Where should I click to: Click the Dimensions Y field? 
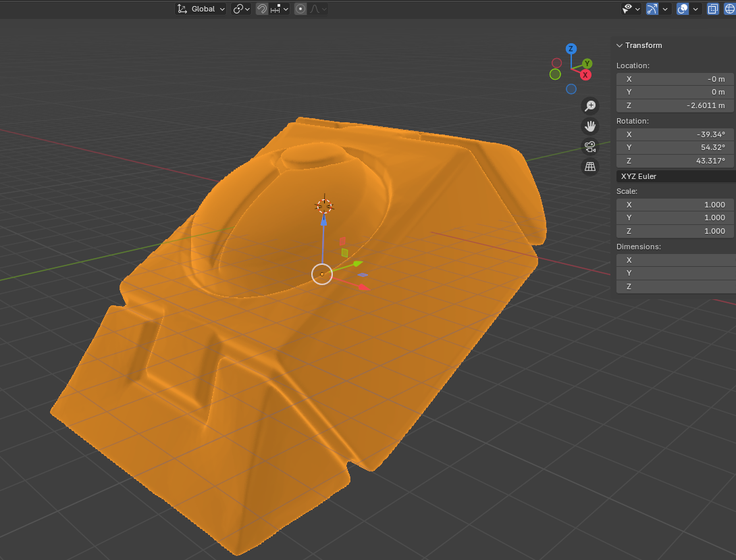676,273
